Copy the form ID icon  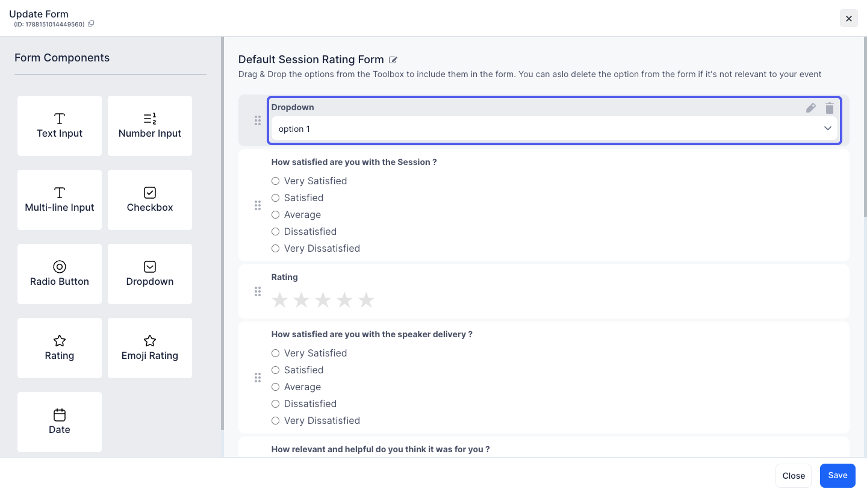[91, 24]
